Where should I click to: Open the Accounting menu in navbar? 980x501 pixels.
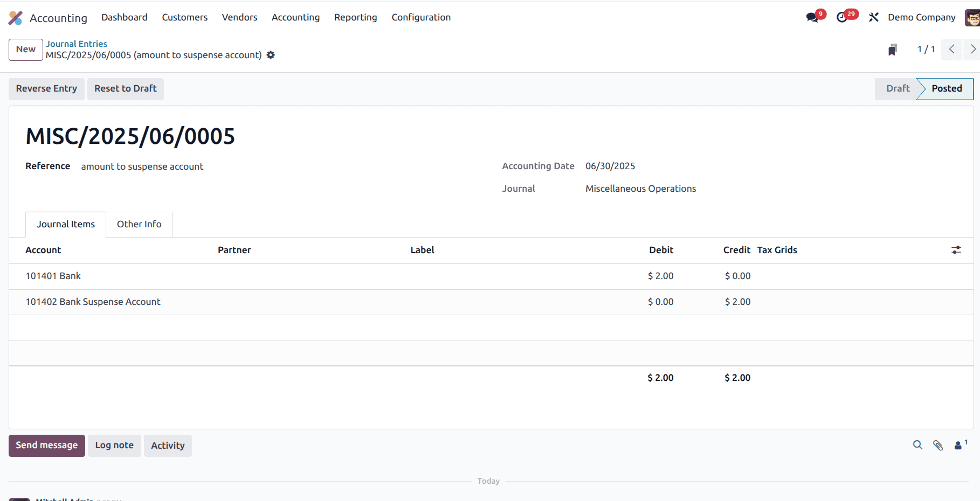pyautogui.click(x=296, y=17)
